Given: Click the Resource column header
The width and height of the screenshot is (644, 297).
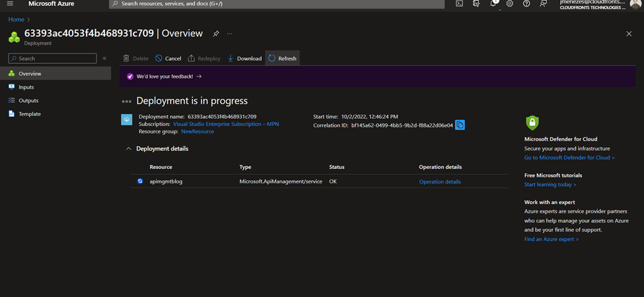Looking at the screenshot, I should [x=161, y=167].
